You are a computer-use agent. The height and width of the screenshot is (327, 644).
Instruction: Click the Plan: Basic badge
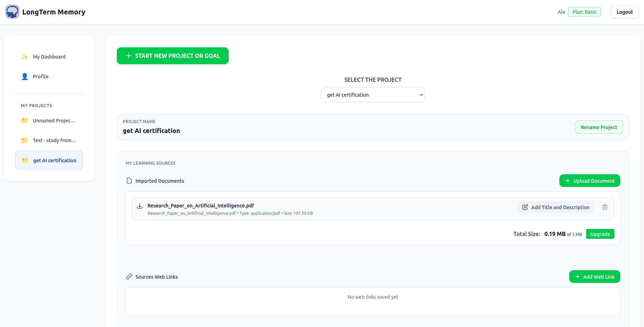(x=584, y=12)
